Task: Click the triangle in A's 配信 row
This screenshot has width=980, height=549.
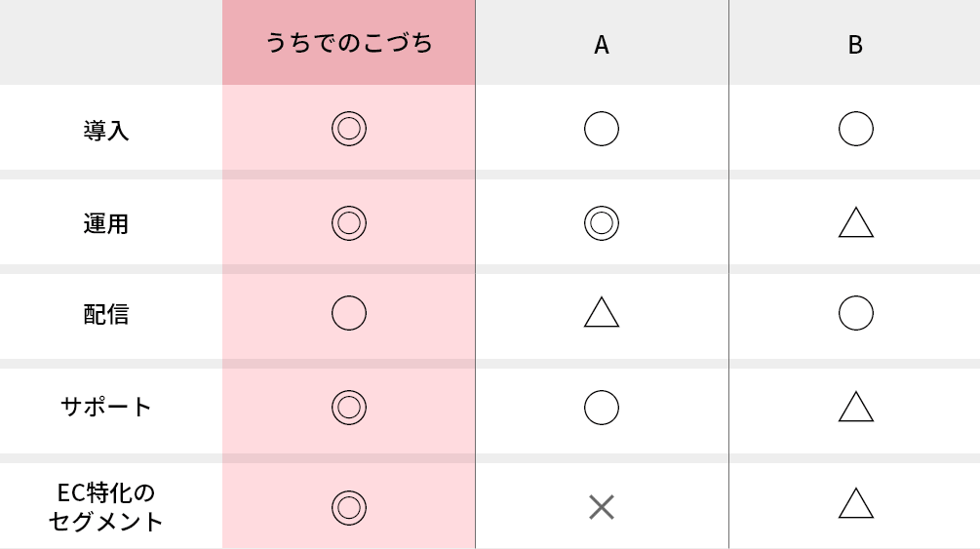Action: pos(602,313)
